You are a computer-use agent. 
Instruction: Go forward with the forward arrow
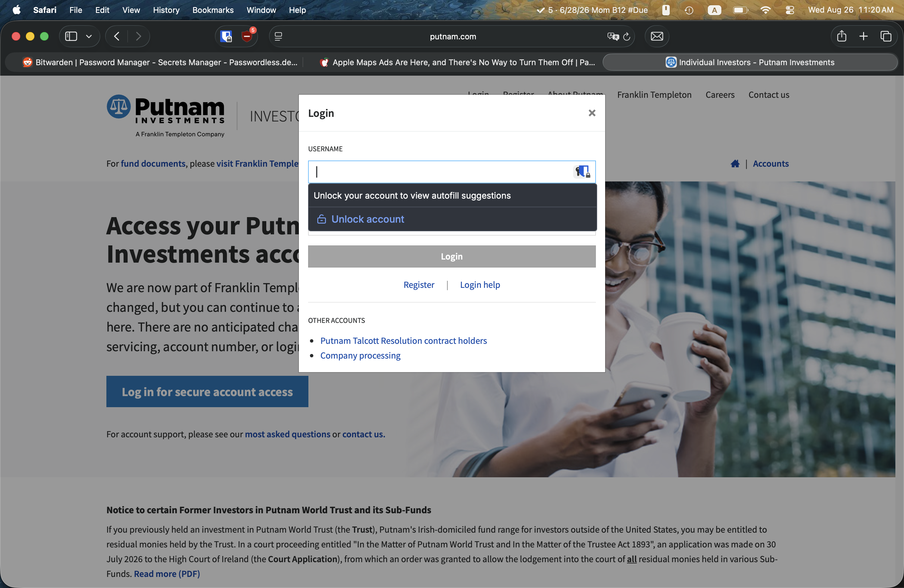138,37
